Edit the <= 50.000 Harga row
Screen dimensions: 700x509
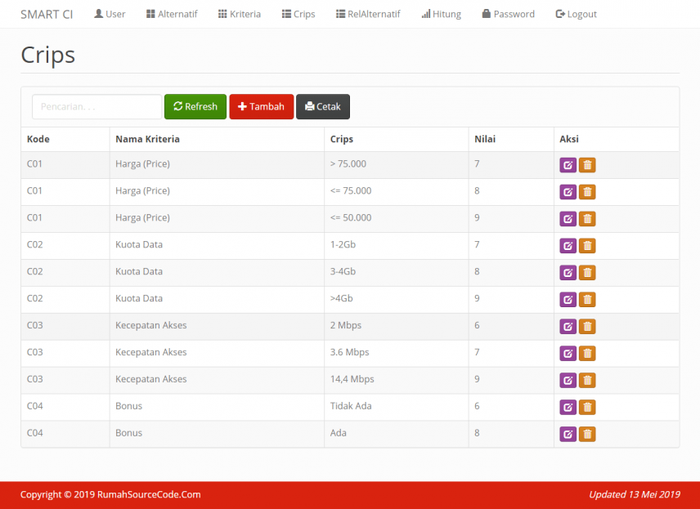point(568,218)
